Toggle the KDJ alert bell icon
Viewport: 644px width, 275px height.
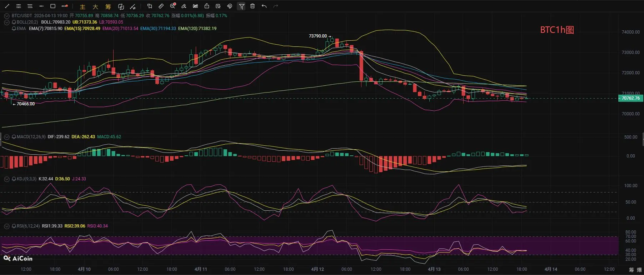click(x=14, y=179)
